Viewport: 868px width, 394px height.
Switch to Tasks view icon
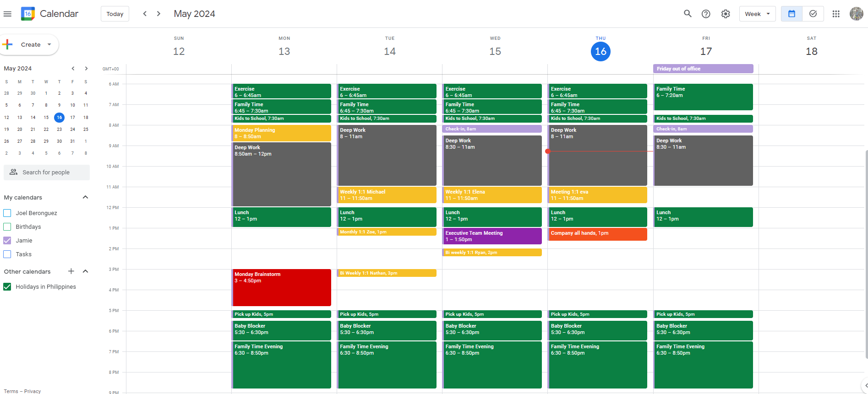click(813, 14)
